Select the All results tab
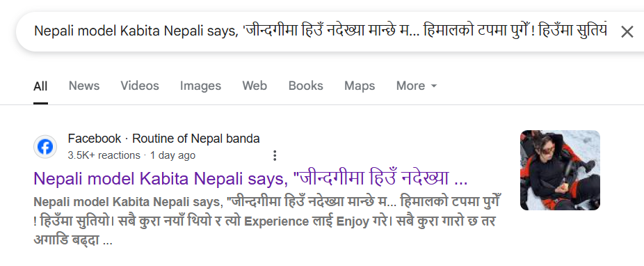The image size is (644, 266). point(40,86)
